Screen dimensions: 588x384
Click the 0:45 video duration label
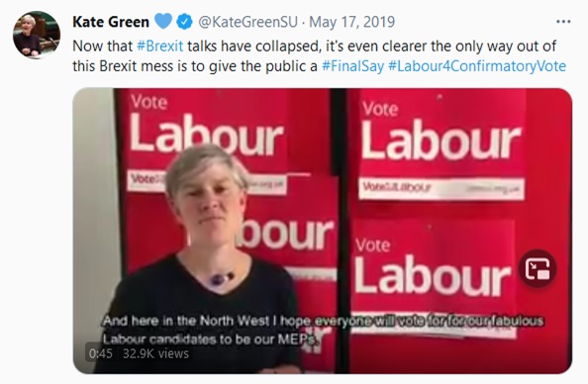click(101, 353)
